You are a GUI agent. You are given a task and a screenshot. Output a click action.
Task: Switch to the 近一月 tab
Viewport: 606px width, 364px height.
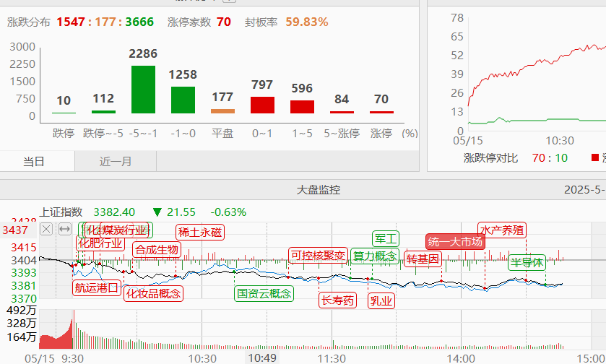116,162
